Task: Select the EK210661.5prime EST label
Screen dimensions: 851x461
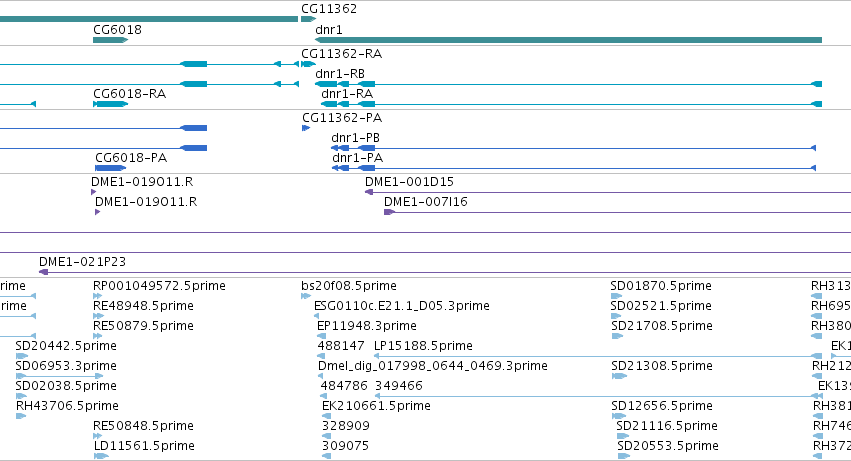Action: click(x=376, y=406)
